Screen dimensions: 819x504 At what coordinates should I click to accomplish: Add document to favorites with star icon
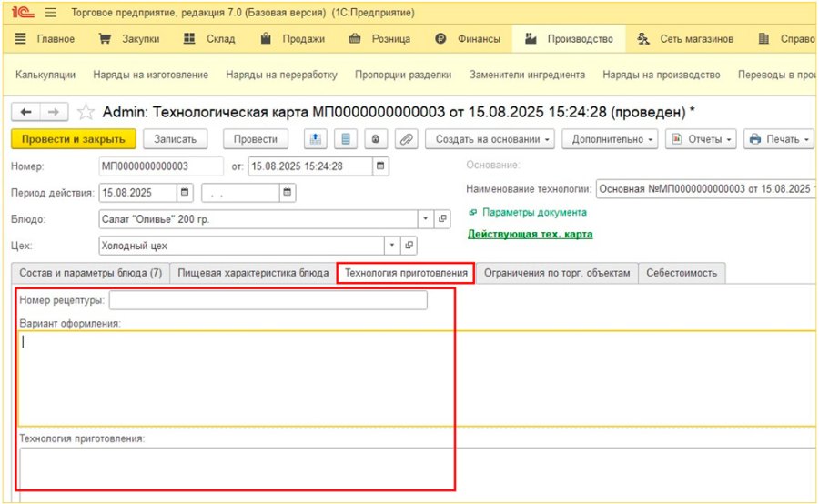coord(86,112)
